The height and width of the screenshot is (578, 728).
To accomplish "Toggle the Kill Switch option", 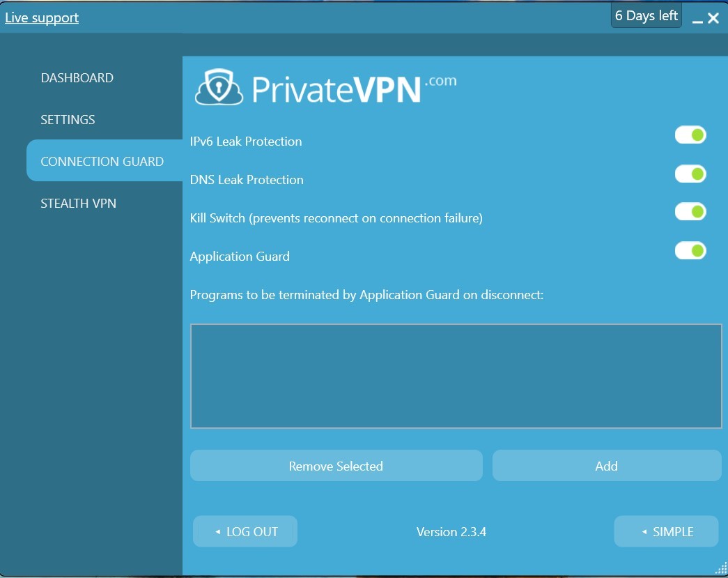I will click(x=690, y=212).
